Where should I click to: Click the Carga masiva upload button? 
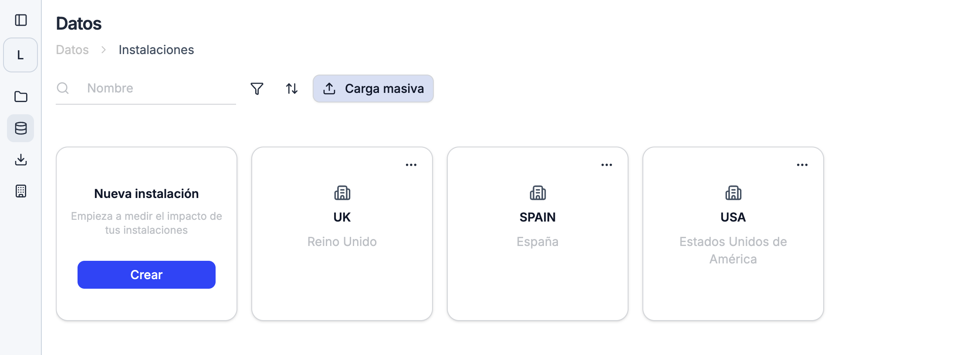point(373,89)
